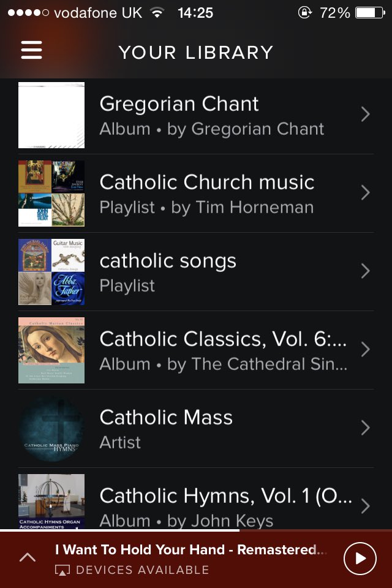Image resolution: width=392 pixels, height=588 pixels.
Task: Tap the battery indicator icon
Action: (x=370, y=13)
